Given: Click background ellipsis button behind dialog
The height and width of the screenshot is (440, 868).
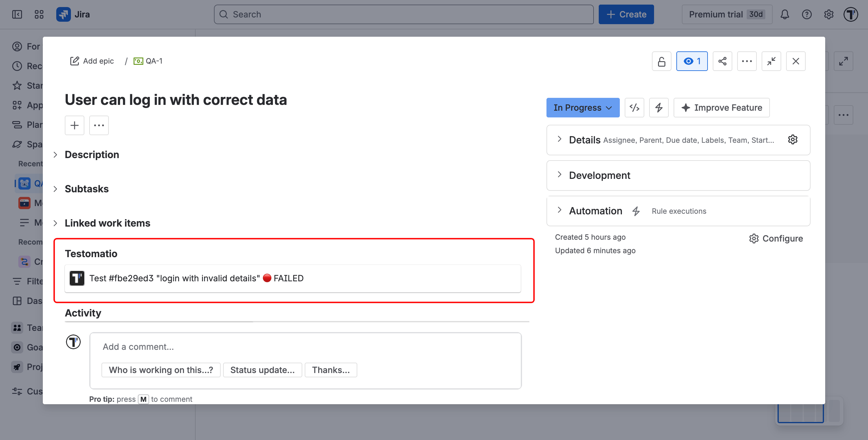Looking at the screenshot, I should (x=844, y=115).
